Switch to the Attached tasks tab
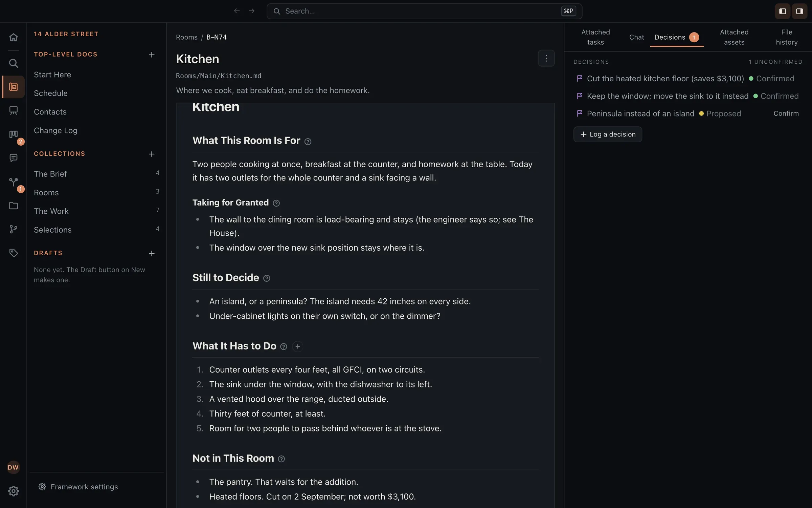Screen dimensions: 812x508 [595, 37]
